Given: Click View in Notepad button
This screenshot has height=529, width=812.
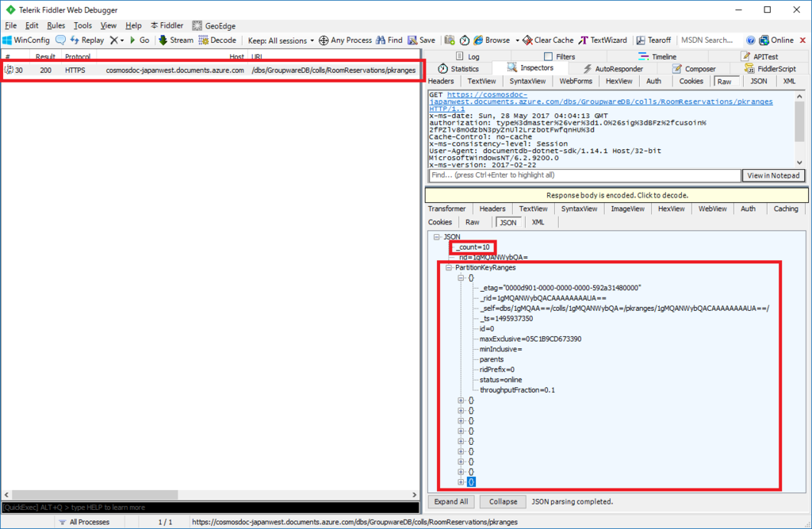Looking at the screenshot, I should point(773,175).
